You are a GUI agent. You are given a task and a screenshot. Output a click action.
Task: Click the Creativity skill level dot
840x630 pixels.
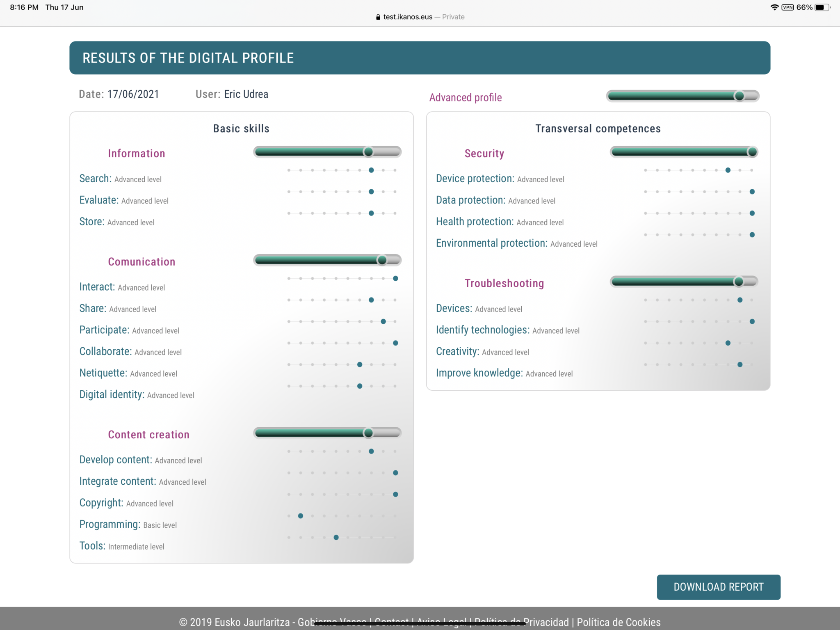(728, 343)
